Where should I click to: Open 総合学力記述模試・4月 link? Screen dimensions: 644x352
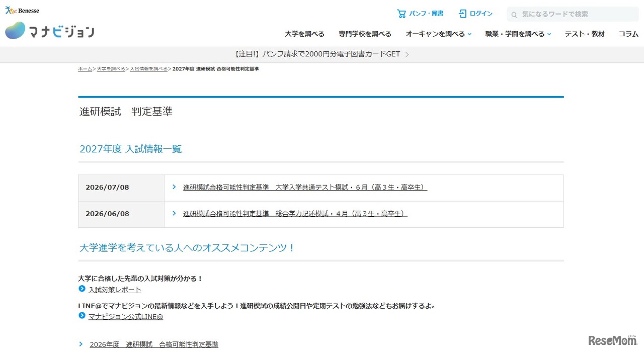click(295, 213)
